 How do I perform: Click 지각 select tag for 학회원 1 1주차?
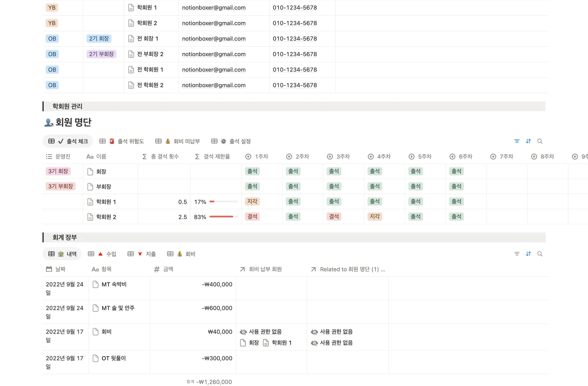point(252,202)
